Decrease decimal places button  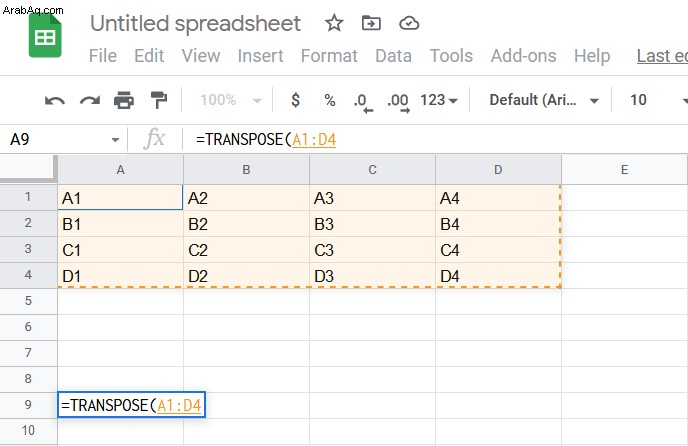(x=363, y=102)
